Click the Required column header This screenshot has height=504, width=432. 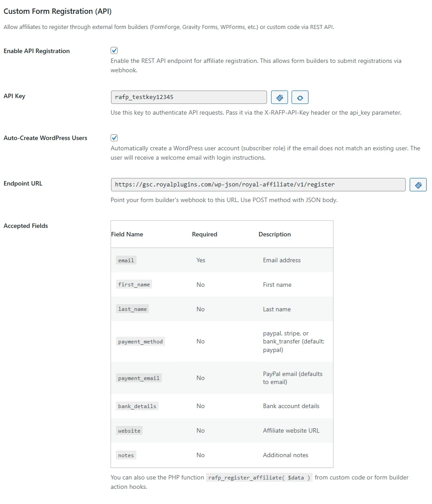(x=204, y=234)
